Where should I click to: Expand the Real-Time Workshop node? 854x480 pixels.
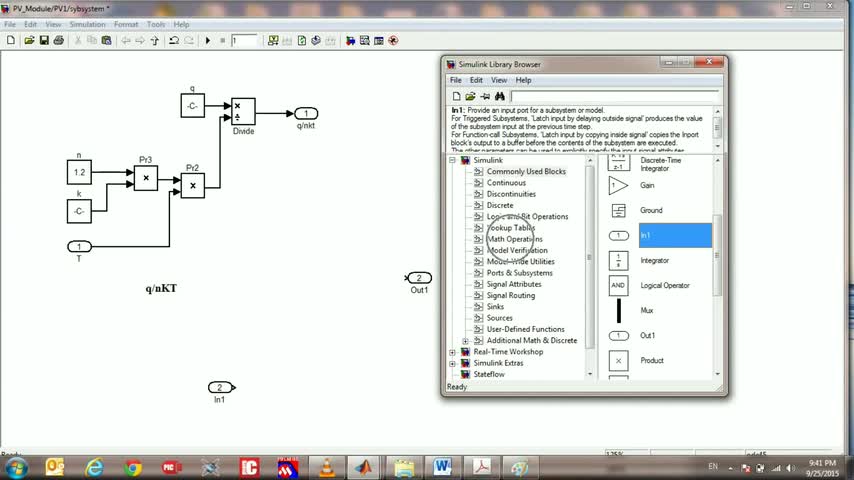[452, 352]
